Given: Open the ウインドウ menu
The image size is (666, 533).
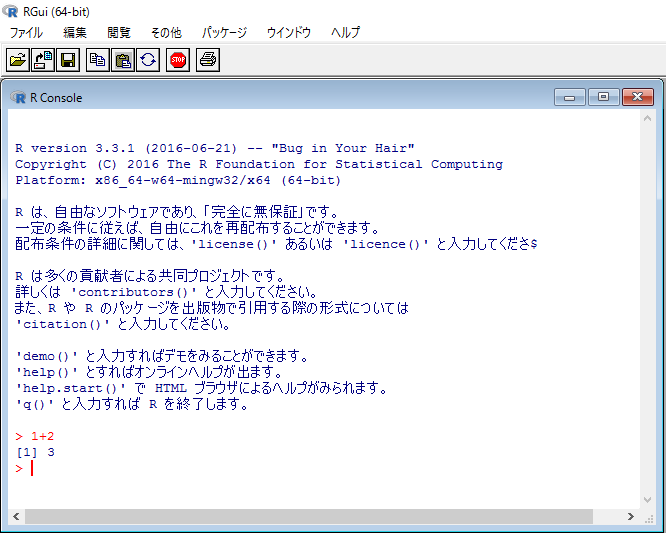Looking at the screenshot, I should point(289,32).
